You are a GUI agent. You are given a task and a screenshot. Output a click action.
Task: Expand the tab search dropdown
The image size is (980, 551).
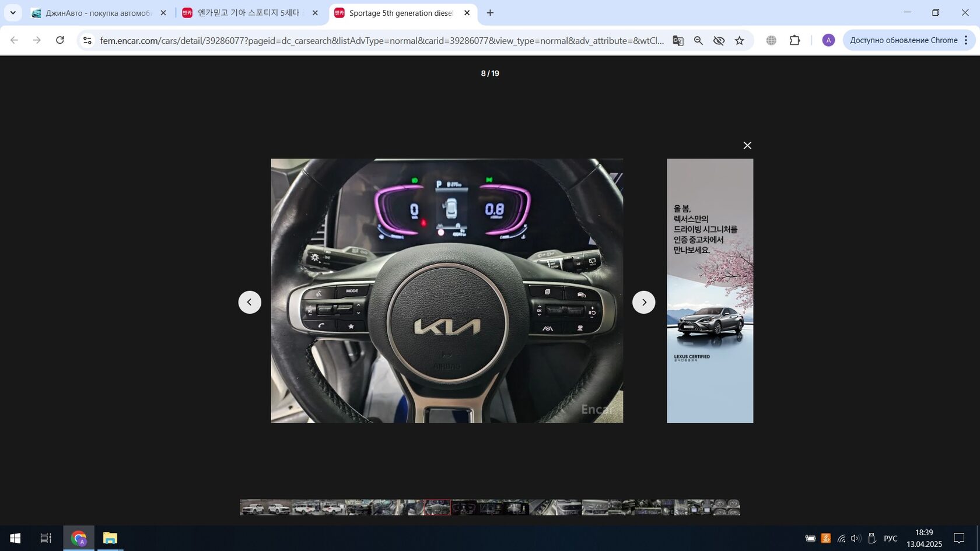click(x=13, y=13)
